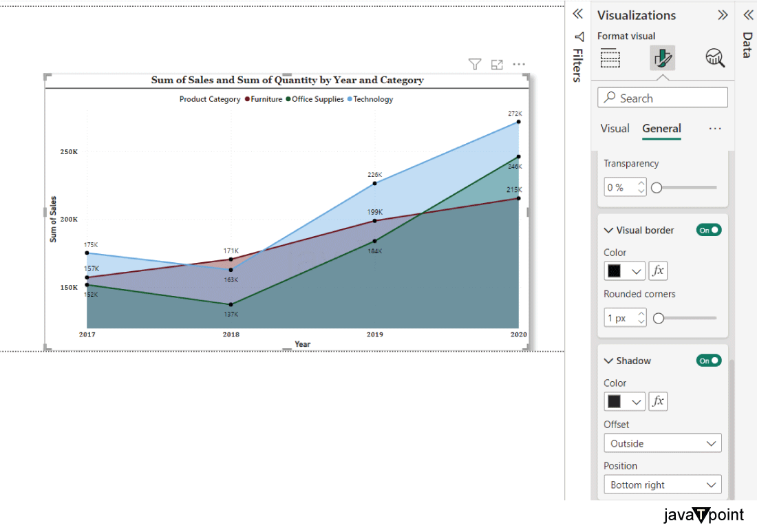Toggle off the Shadow switch

pyautogui.click(x=709, y=361)
